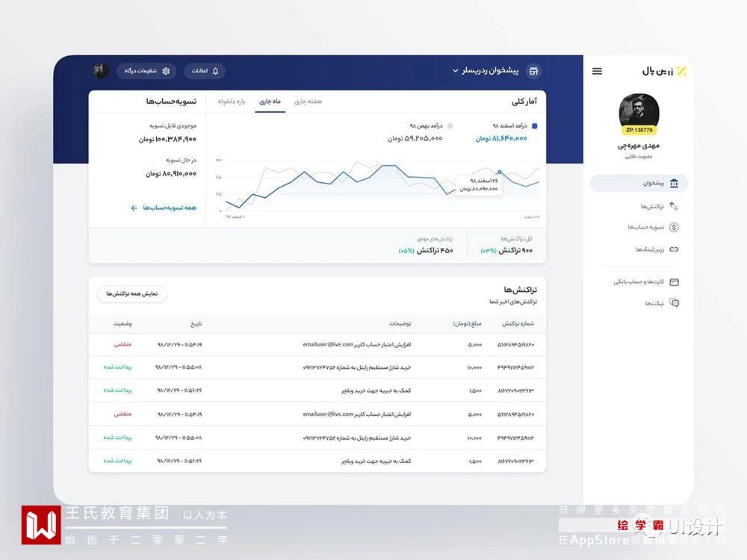Click the chain link icon for زرین‌لینک
The width and height of the screenshot is (747, 560).
674,249
